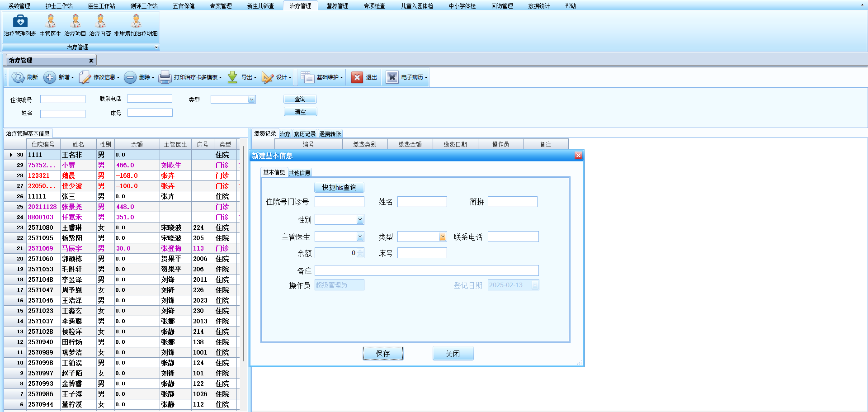This screenshot has width=868, height=412.
Task: Click the 修改信息 pencil icon
Action: [85, 77]
